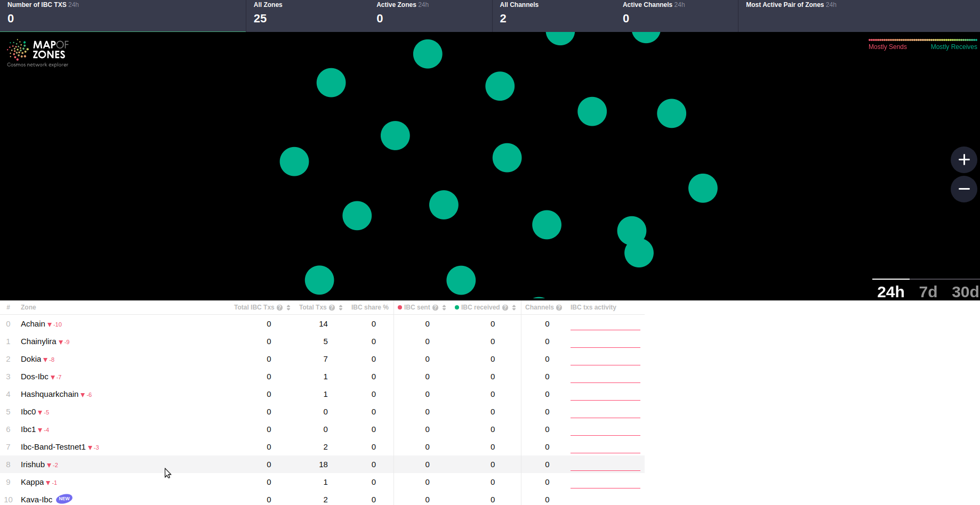Sort table by Total Txs arrows
Screen dimensions: 980x505
coord(341,307)
